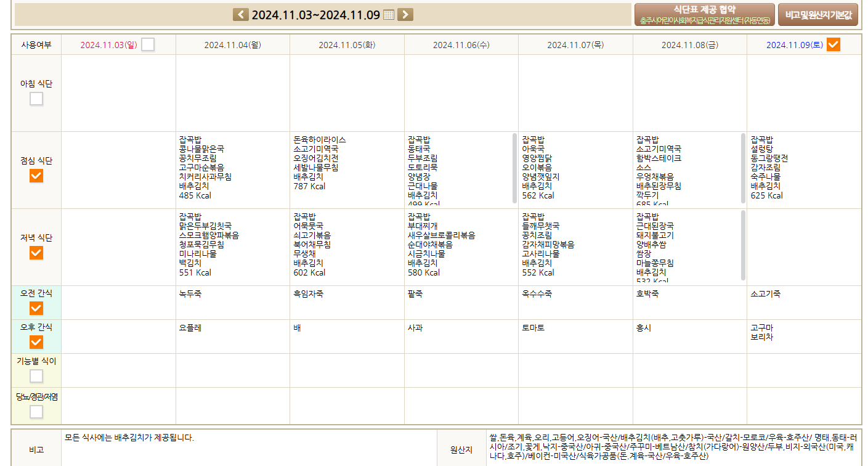Click the 식단표 제공 협약 button
Screen dimensions: 868x466
point(704,15)
